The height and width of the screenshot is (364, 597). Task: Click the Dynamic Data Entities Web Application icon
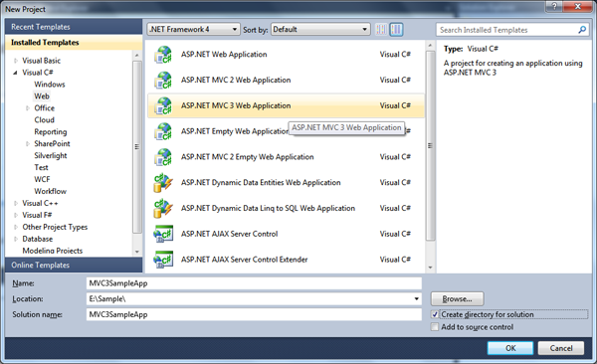point(163,183)
